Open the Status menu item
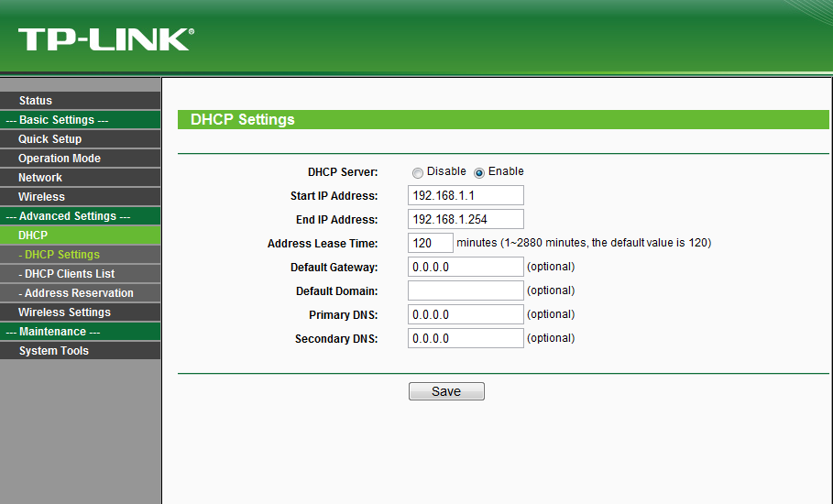The width and height of the screenshot is (833, 504). [81, 101]
